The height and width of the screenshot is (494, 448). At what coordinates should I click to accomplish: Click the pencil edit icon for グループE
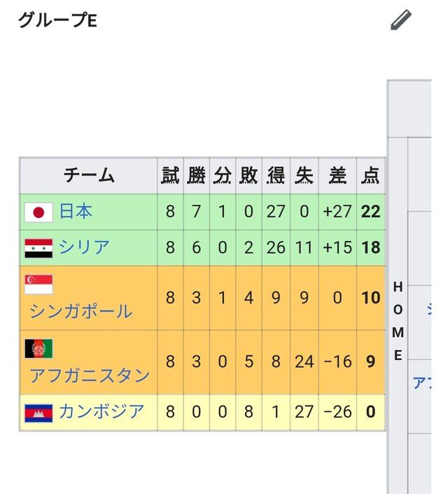401,20
